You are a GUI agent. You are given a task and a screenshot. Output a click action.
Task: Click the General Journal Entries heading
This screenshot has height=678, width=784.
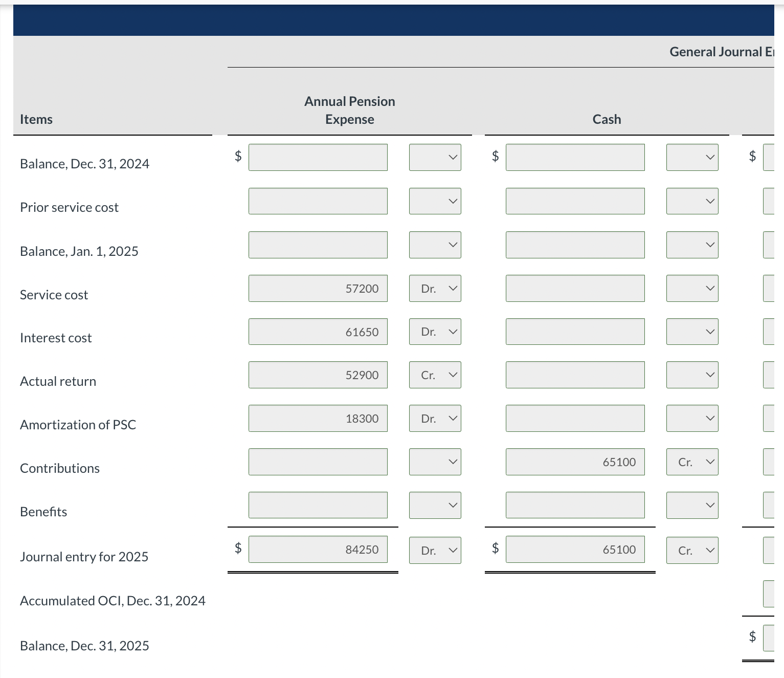click(x=722, y=52)
